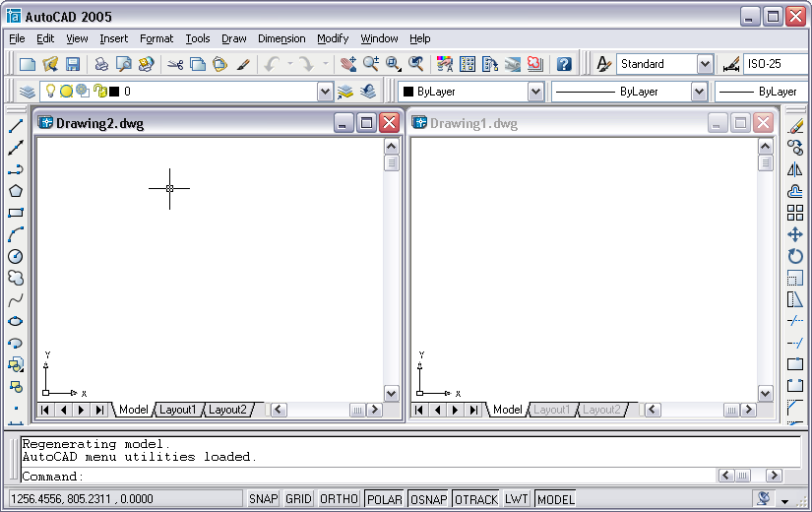Click the ISO-25 dimension style field

tap(776, 64)
